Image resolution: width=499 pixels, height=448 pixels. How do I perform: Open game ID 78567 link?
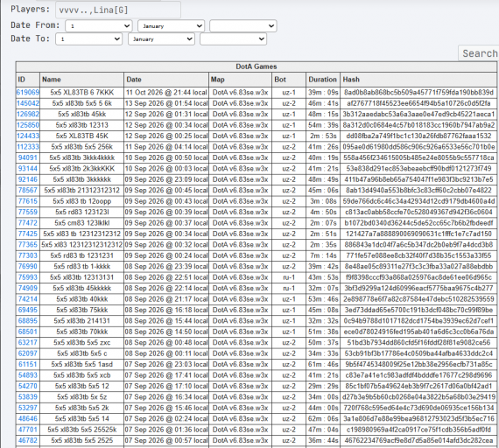click(28, 190)
